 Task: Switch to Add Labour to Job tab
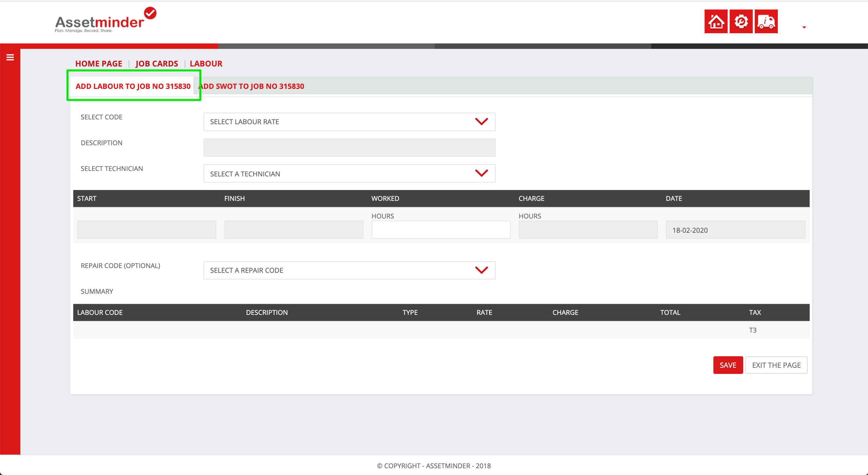click(x=133, y=86)
